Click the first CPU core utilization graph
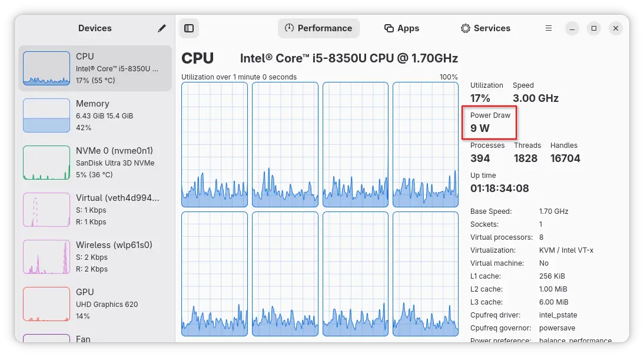 (214, 145)
